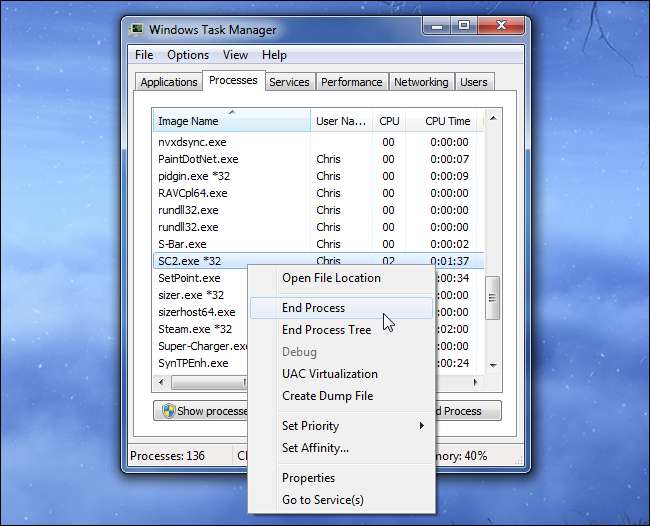Screen dimensions: 650x526
Task: Select Create Dump File menu entry
Action: (342, 395)
